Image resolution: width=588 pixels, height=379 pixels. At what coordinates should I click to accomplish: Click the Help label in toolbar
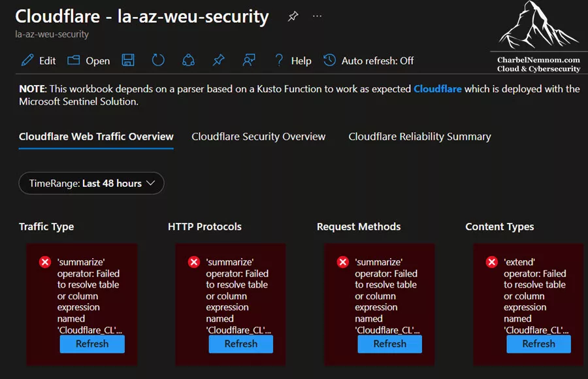coord(301,61)
